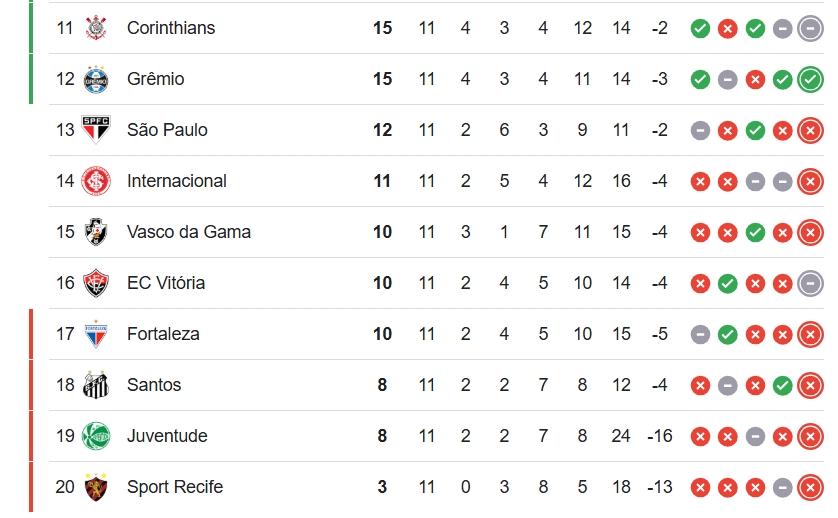This screenshot has height=518, width=838.
Task: Open the Sport Recife team link
Action: point(175,487)
